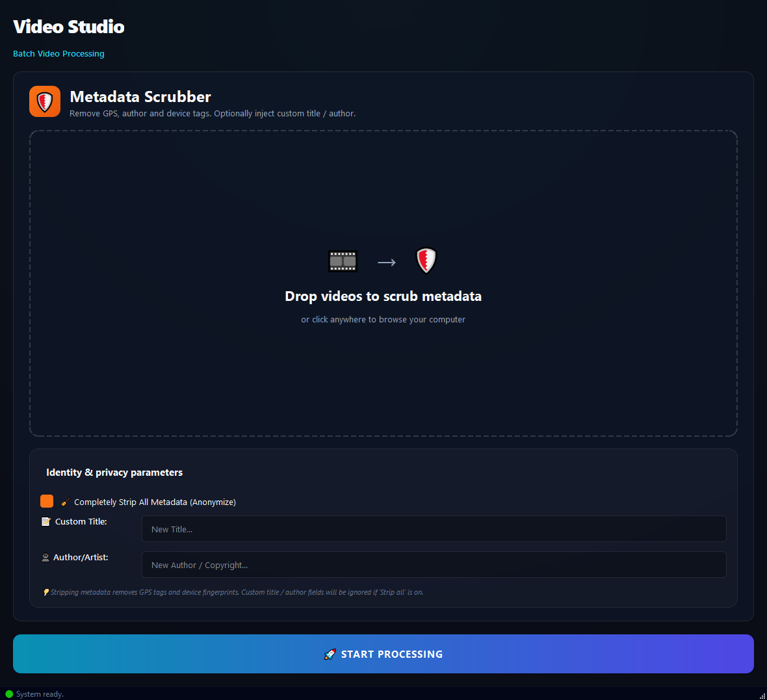Click the rocket icon on Start Processing
The height and width of the screenshot is (700, 767).
pos(330,654)
